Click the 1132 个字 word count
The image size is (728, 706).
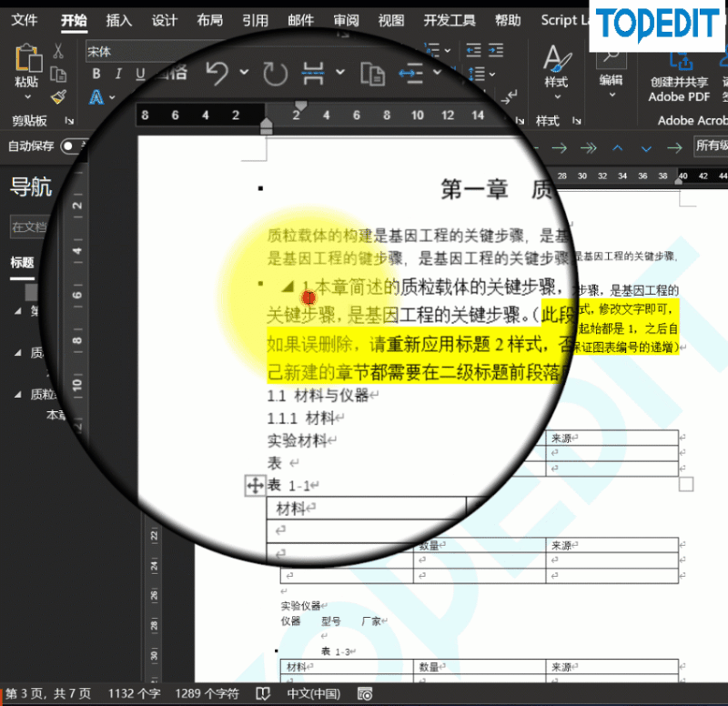(x=134, y=693)
